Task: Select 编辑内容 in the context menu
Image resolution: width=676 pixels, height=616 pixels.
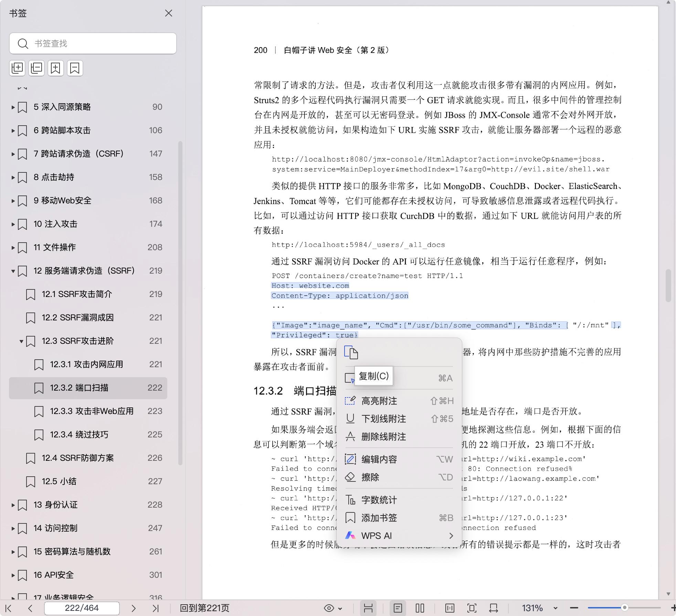Action: (x=399, y=459)
